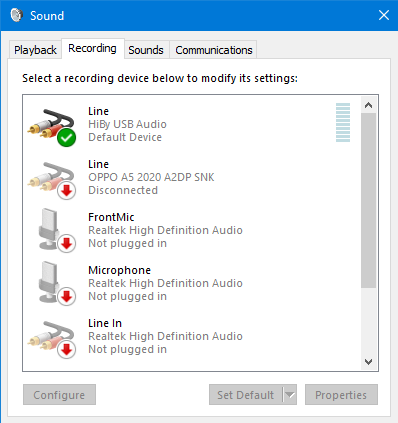Open the Sounds tab
Screen dimensions: 398x423
pos(146,50)
